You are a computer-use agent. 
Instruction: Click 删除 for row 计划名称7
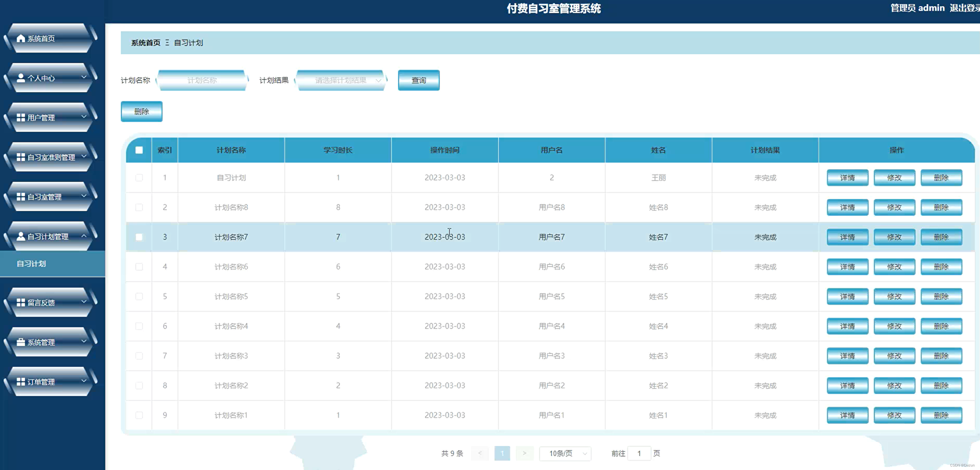tap(941, 237)
